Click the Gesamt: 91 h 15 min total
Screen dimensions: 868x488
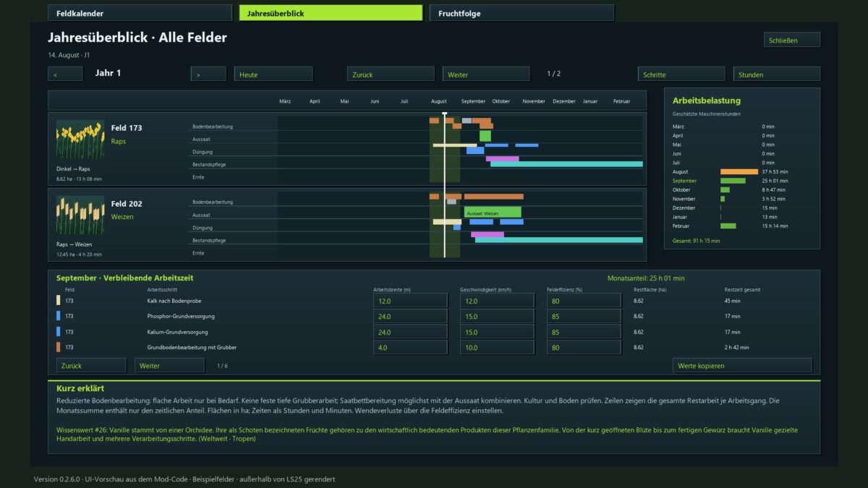(695, 240)
